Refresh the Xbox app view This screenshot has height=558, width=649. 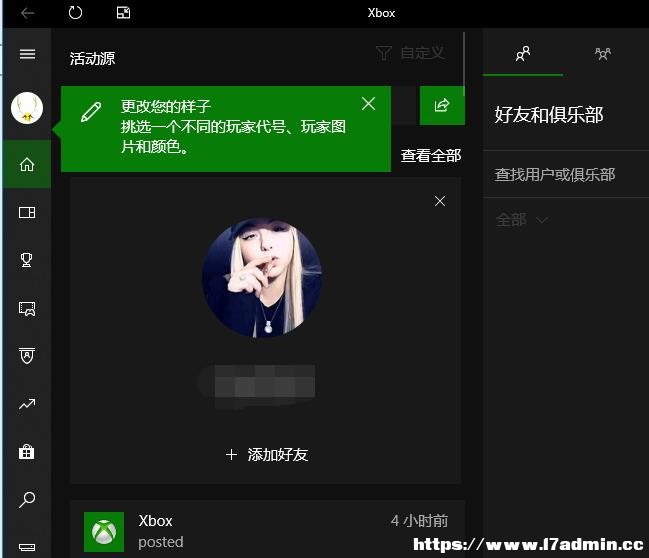(x=75, y=13)
